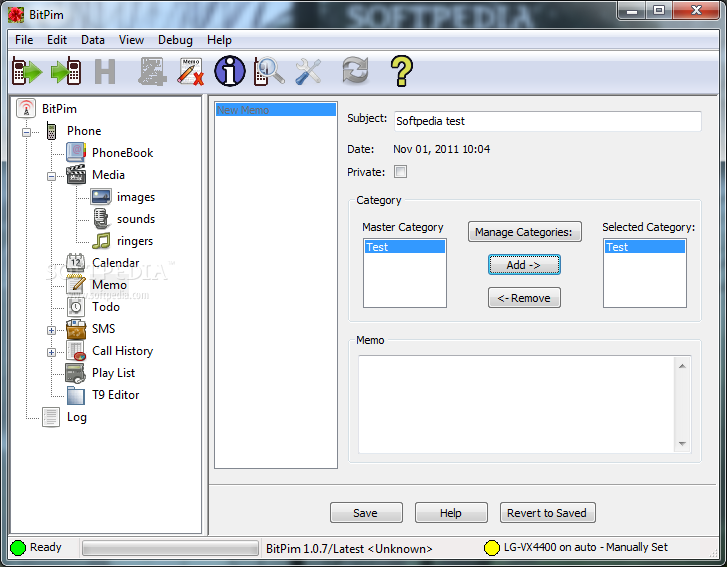
Task: Click the <- Remove button
Action: [x=524, y=298]
